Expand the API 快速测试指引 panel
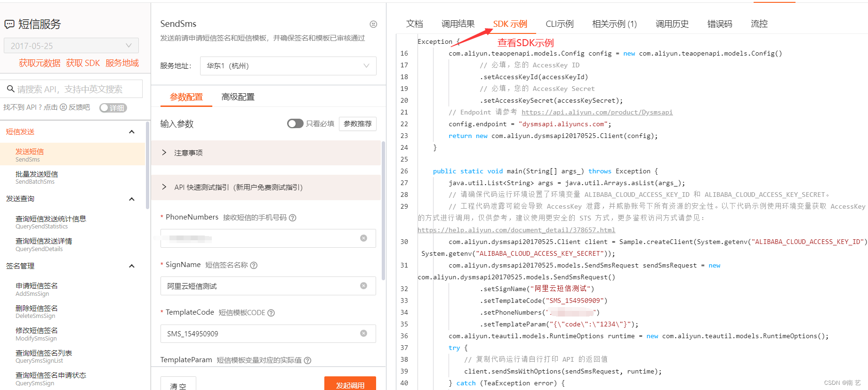Image resolution: width=868 pixels, height=390 pixels. tap(266, 187)
